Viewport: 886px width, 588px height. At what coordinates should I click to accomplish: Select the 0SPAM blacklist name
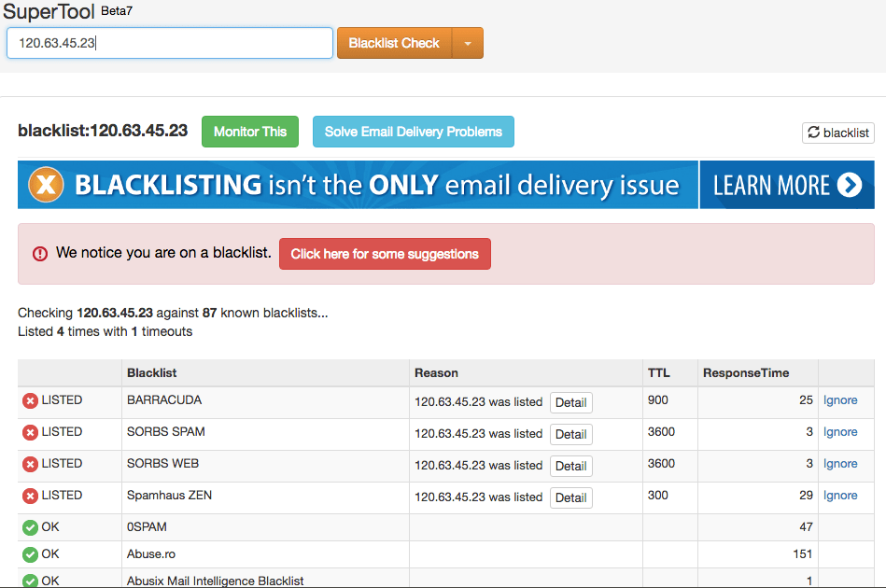[x=147, y=527]
